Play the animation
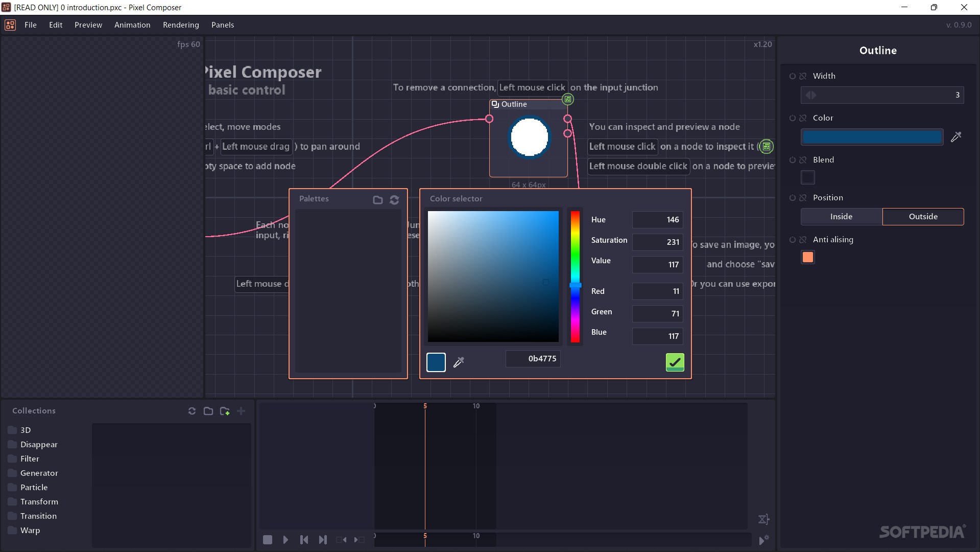 pos(286,540)
